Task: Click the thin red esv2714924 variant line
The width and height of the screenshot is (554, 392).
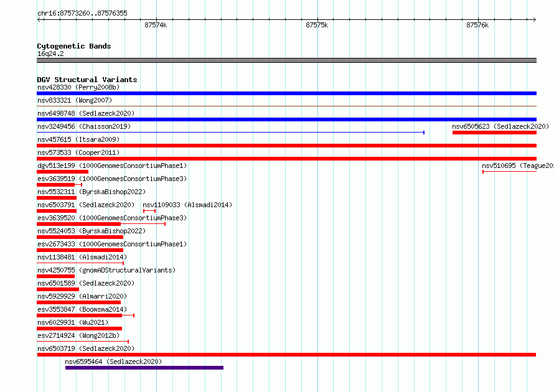Action: (x=83, y=342)
